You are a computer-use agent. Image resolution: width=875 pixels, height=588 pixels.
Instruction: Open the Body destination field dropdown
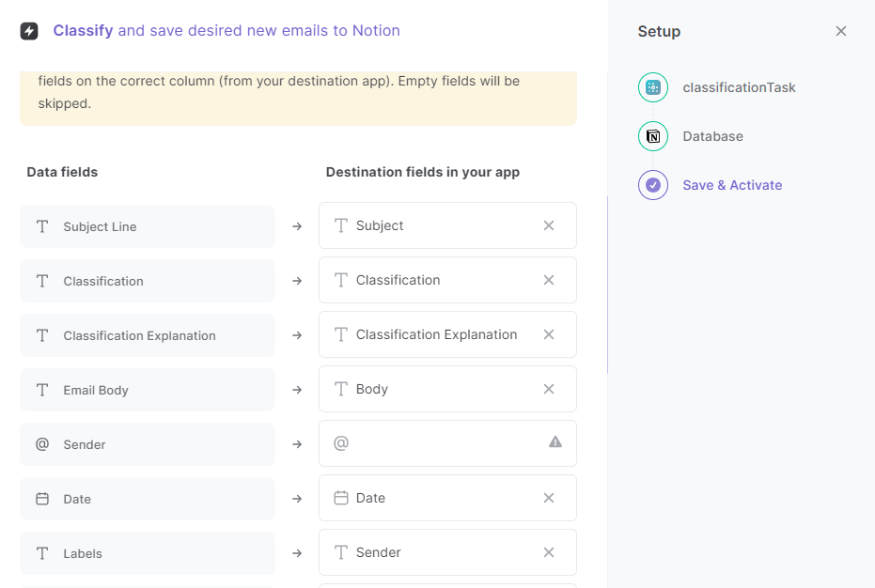(447, 389)
